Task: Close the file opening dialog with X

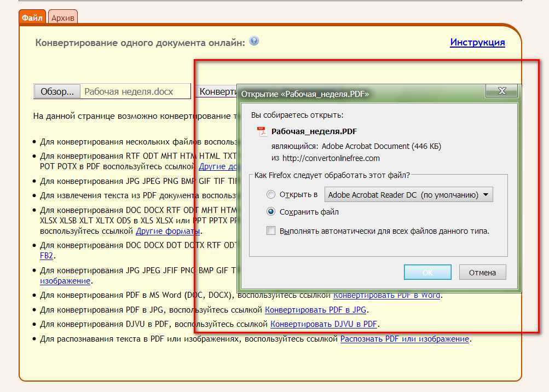Action: (x=501, y=91)
